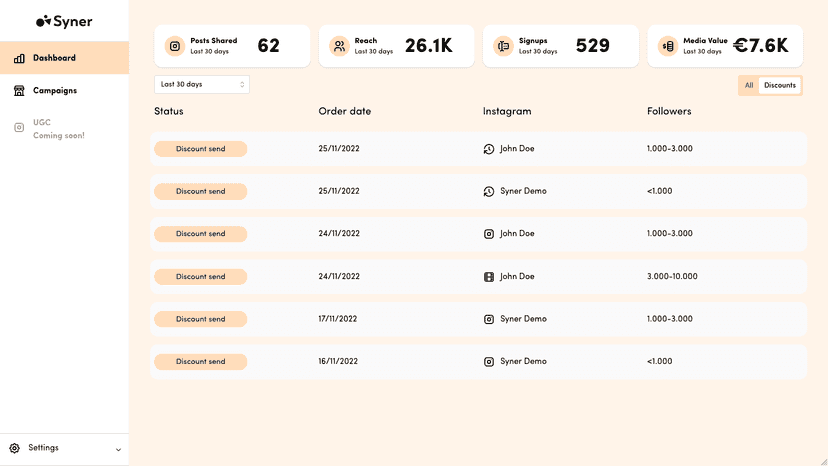828x466 pixels.
Task: Click Syner Demo name dated 16/11/2022
Action: pyautogui.click(x=523, y=362)
